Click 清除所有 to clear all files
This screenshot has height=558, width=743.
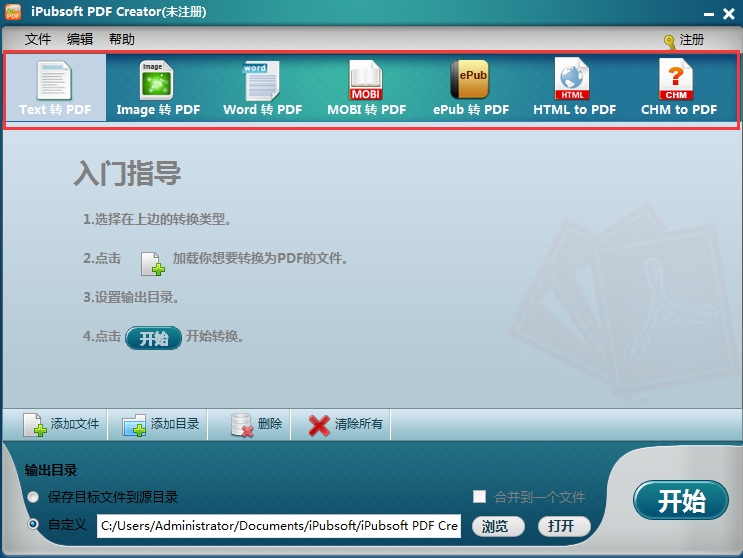point(345,424)
